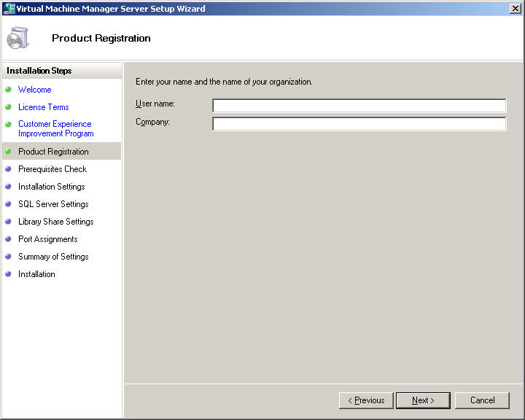Click blue bullet beside Port Assignments
Viewport: 525px width, 420px height.
[x=8, y=239]
